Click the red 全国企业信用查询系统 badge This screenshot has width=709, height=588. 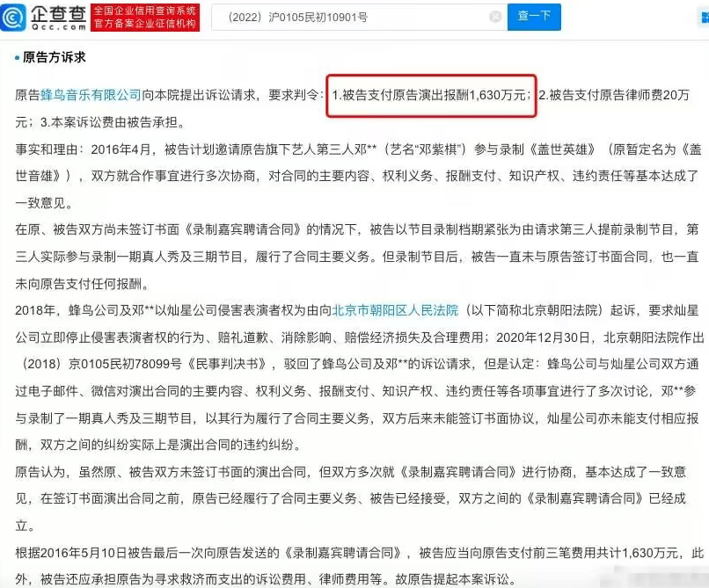145,11
